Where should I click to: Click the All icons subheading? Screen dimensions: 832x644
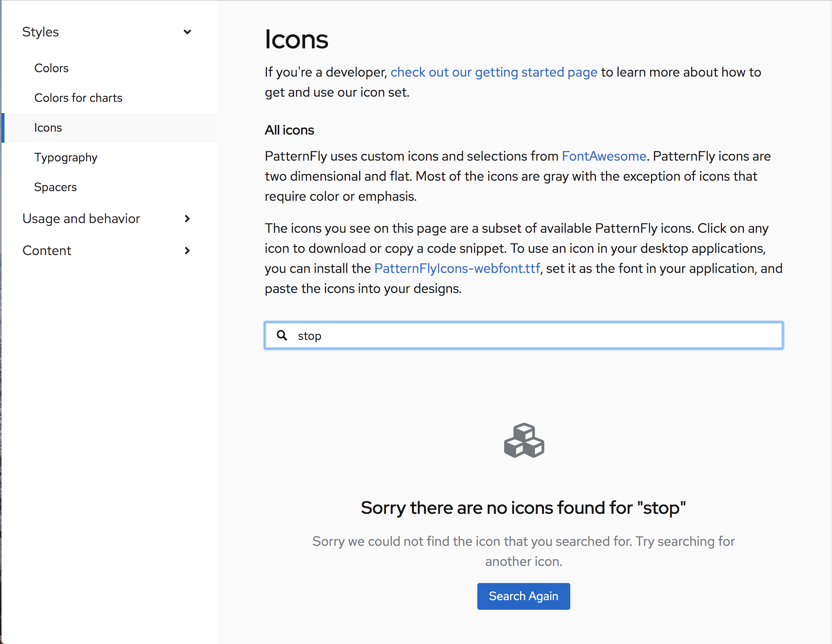coord(290,130)
